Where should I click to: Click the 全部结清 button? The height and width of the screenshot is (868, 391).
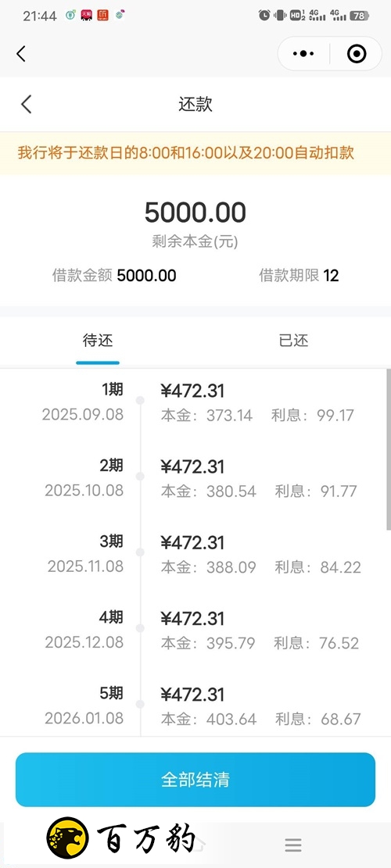[195, 780]
